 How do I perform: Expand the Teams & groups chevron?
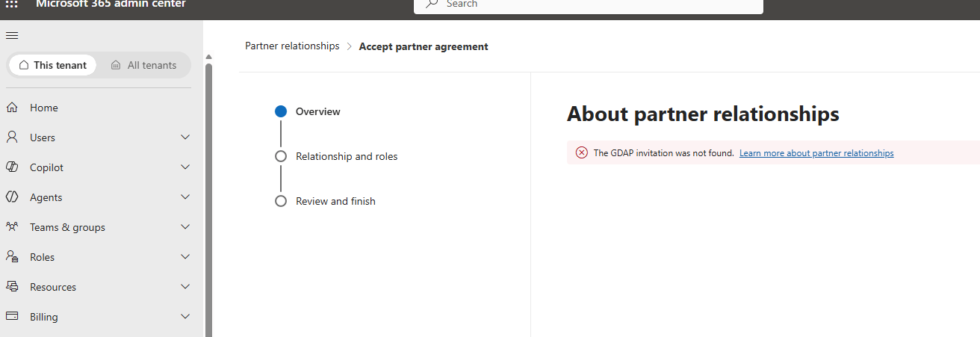point(186,227)
